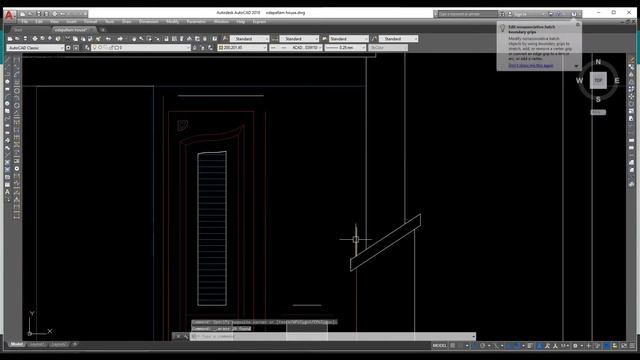Click the Undo arrow in Standard toolbar

tap(108, 39)
